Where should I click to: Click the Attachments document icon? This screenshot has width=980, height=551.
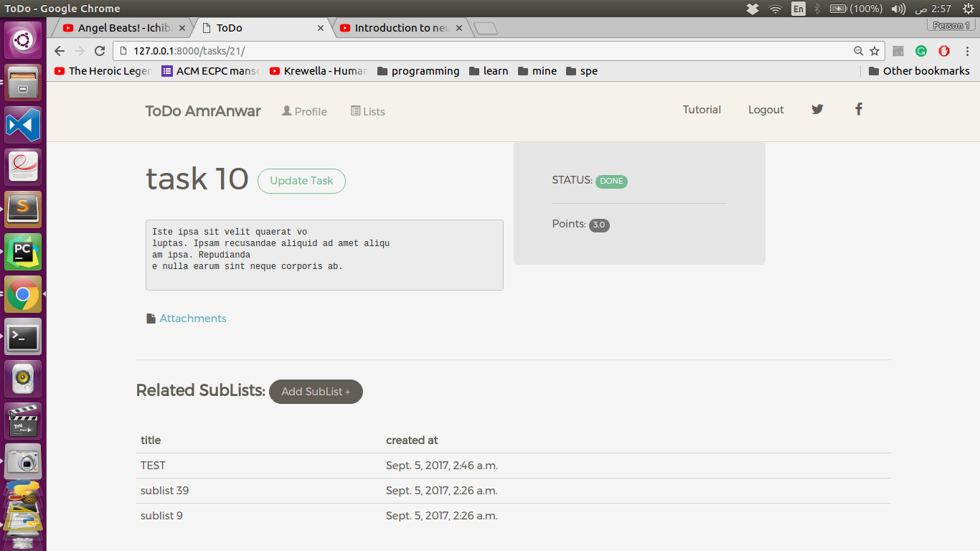[149, 317]
